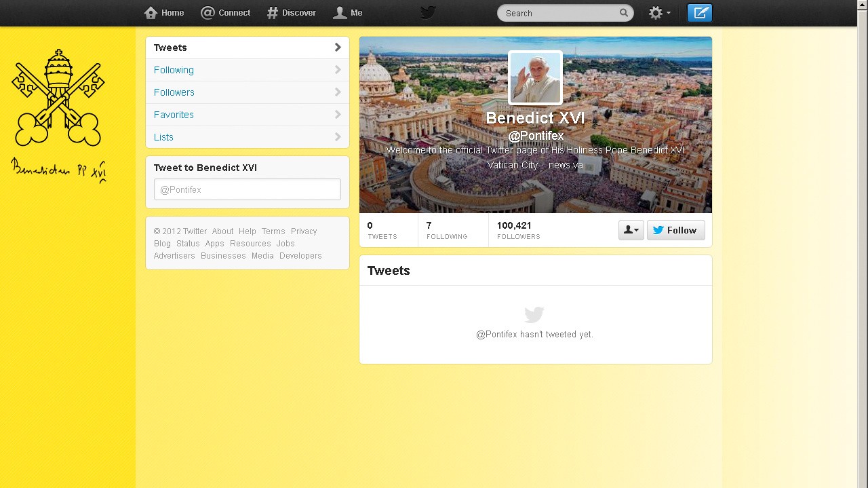This screenshot has height=488, width=868.
Task: Click Benedict XVI profile picture thumbnail
Action: pyautogui.click(x=535, y=77)
